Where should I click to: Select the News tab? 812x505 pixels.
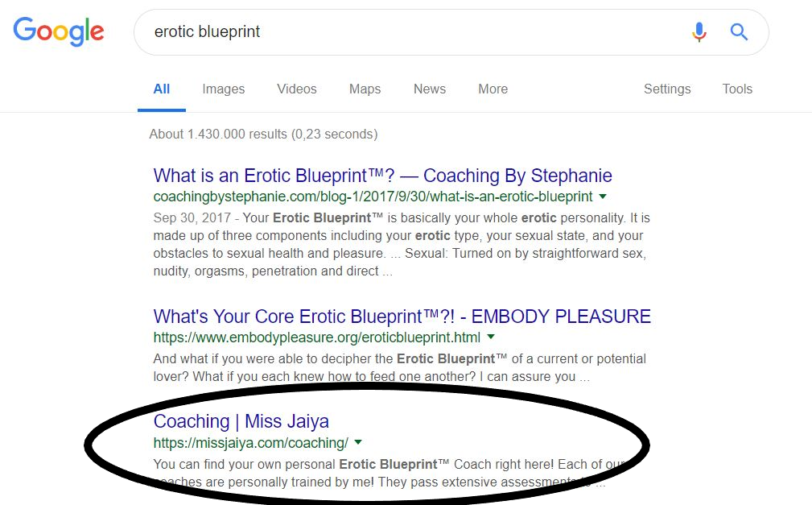(x=429, y=89)
